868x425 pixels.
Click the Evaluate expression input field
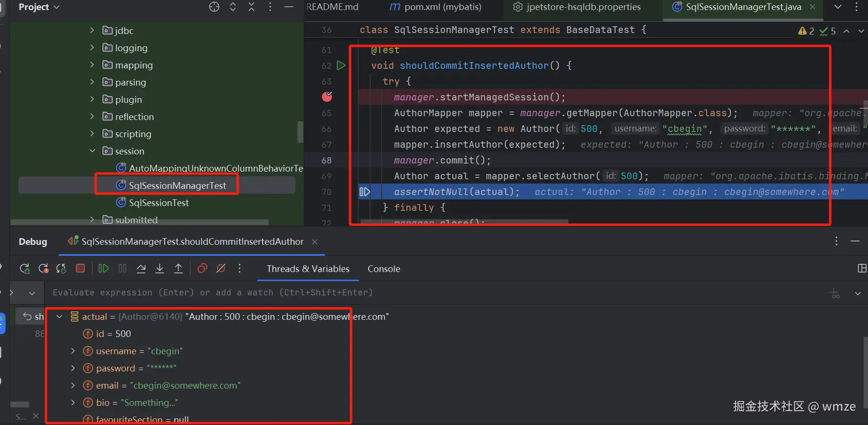pos(430,293)
